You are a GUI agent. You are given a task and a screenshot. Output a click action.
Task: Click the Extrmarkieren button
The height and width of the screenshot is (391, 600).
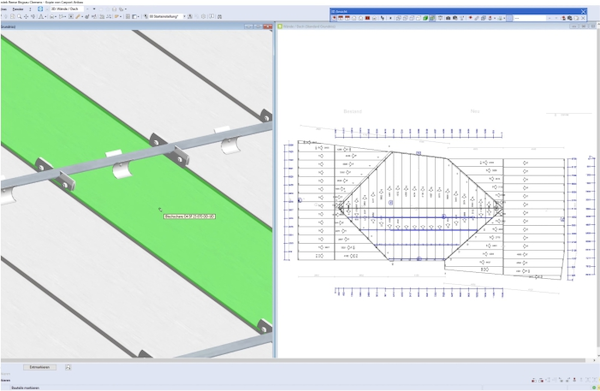click(39, 367)
